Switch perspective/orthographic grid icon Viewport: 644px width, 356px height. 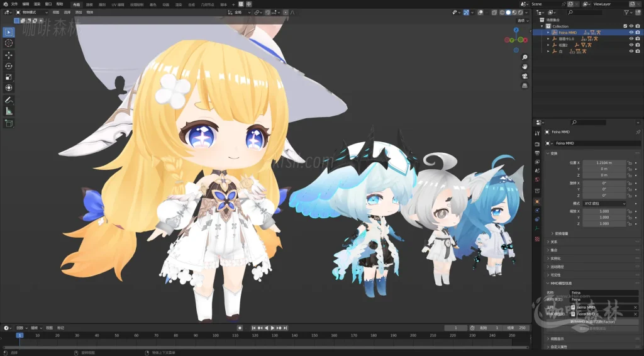(x=525, y=86)
